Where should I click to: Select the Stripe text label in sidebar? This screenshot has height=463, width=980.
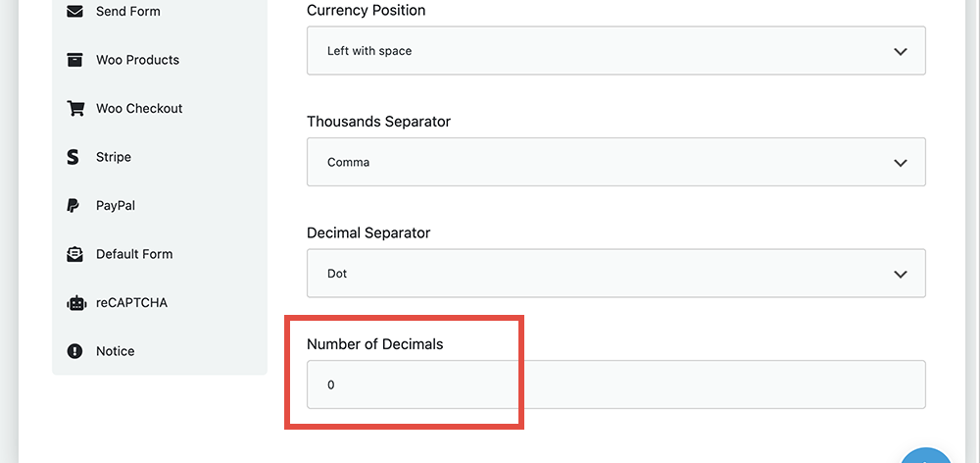click(x=114, y=157)
